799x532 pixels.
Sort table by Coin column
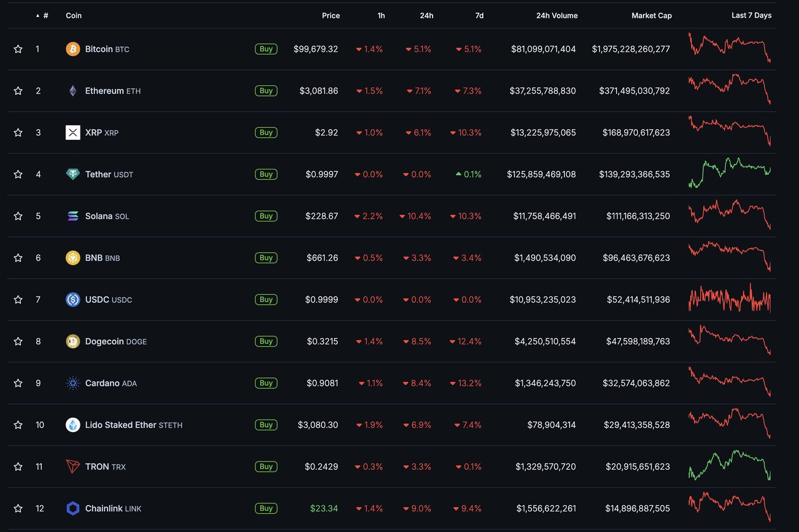[74, 16]
